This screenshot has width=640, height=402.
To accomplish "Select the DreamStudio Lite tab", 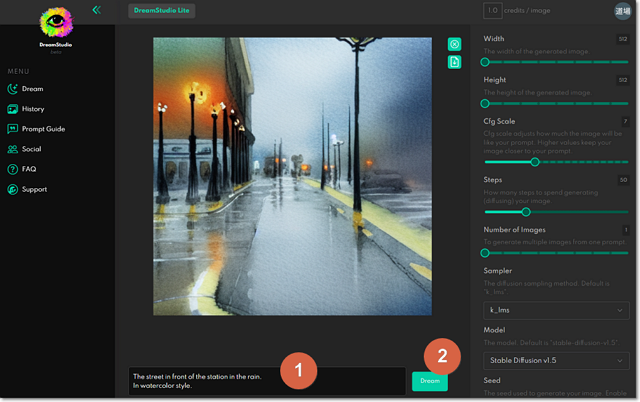I will [x=161, y=11].
